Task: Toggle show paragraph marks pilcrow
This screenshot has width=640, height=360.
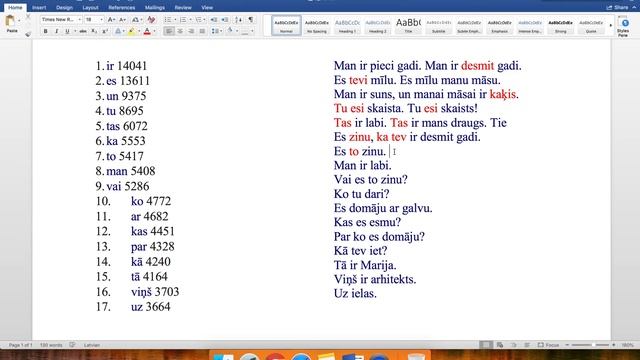Action: pyautogui.click(x=251, y=20)
